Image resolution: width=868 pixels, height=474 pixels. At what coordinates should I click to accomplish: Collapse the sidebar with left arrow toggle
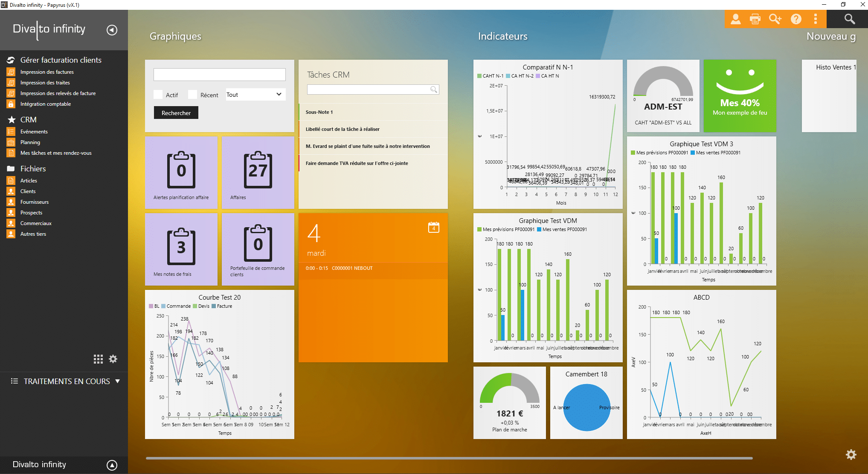pyautogui.click(x=112, y=30)
